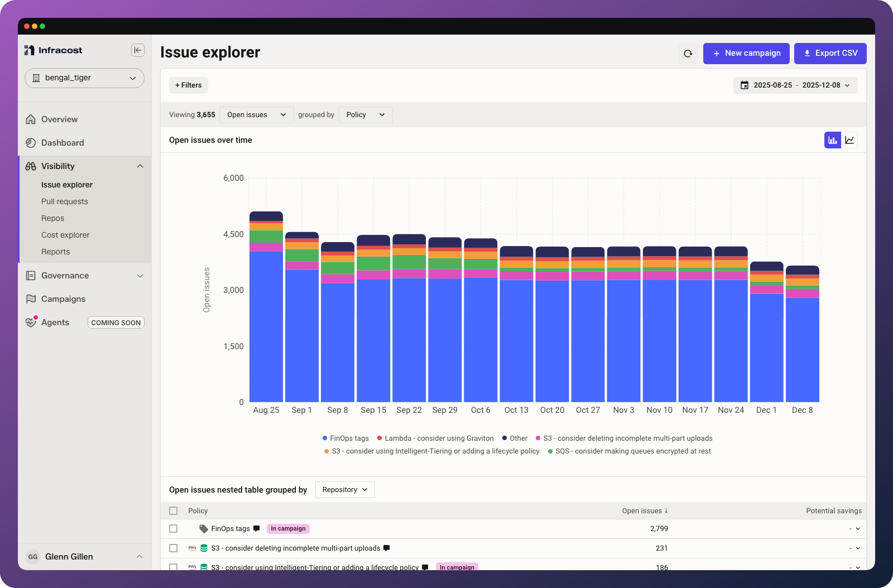Toggle S3 incomplete multi-part uploads legend series
This screenshot has height=588, width=893.
point(624,438)
